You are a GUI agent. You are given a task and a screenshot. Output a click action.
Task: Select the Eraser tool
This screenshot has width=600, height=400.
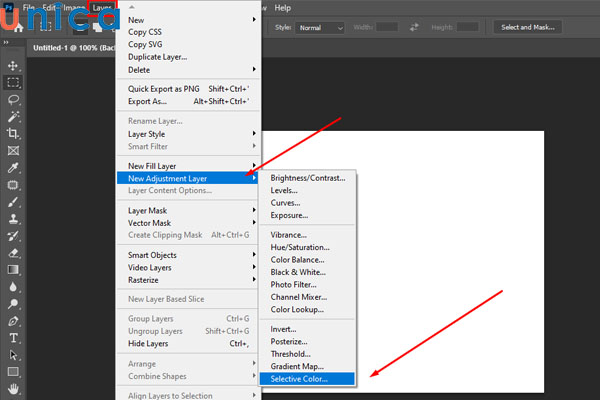[x=14, y=252]
